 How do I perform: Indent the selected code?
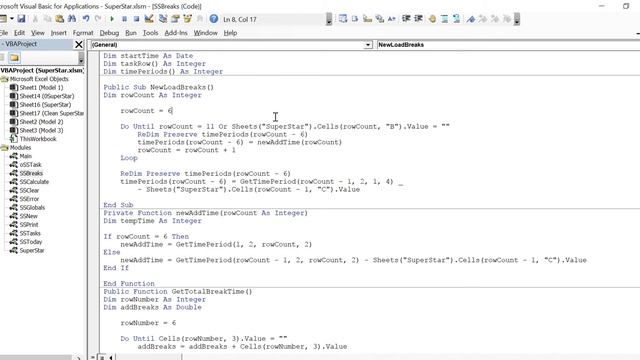[406, 19]
